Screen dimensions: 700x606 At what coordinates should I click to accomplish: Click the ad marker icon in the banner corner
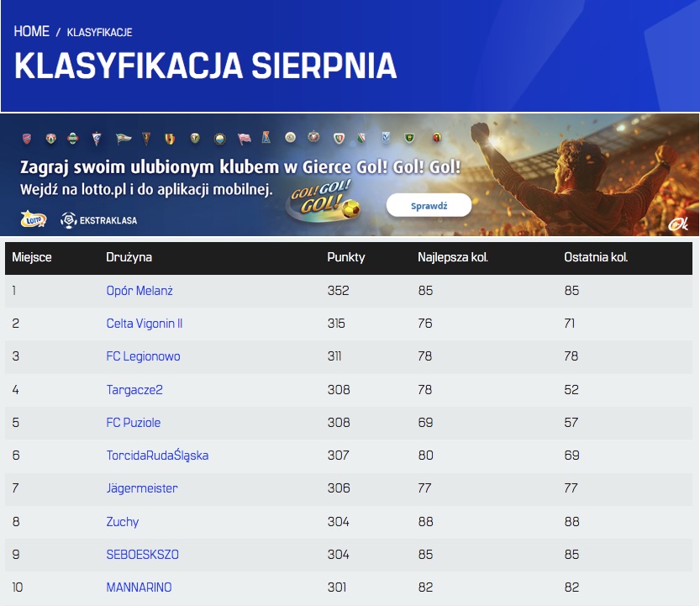click(x=677, y=224)
